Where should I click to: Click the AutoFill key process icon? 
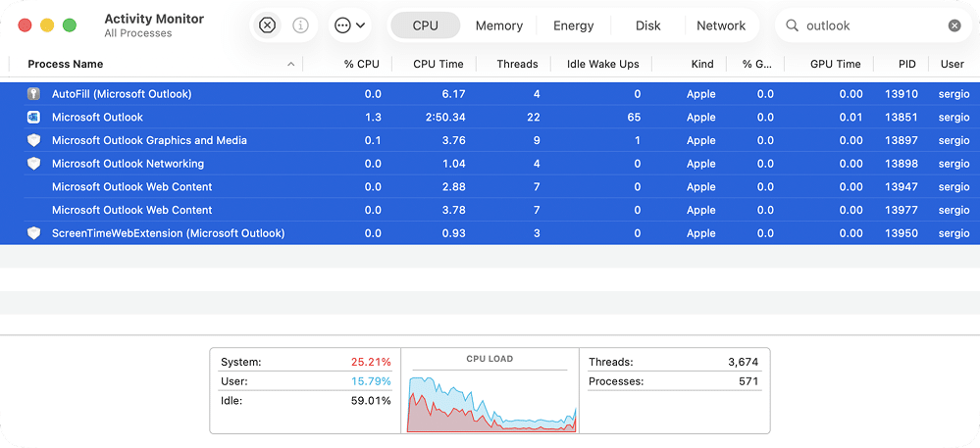pos(33,94)
